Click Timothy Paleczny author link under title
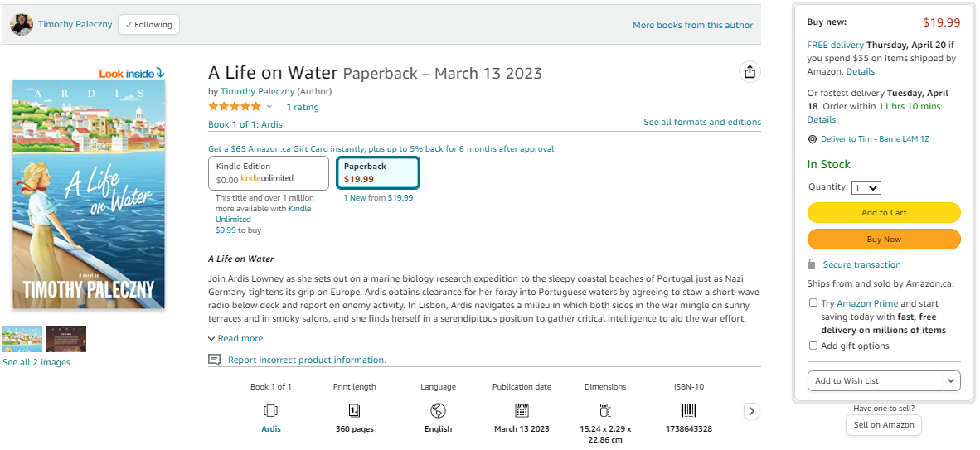This screenshot has width=980, height=450. [x=257, y=91]
